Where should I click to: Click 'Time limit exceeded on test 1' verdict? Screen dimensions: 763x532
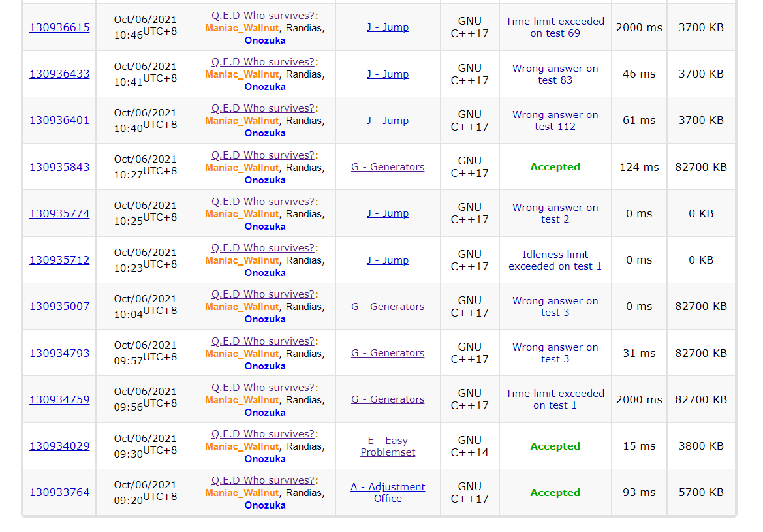[x=555, y=399]
